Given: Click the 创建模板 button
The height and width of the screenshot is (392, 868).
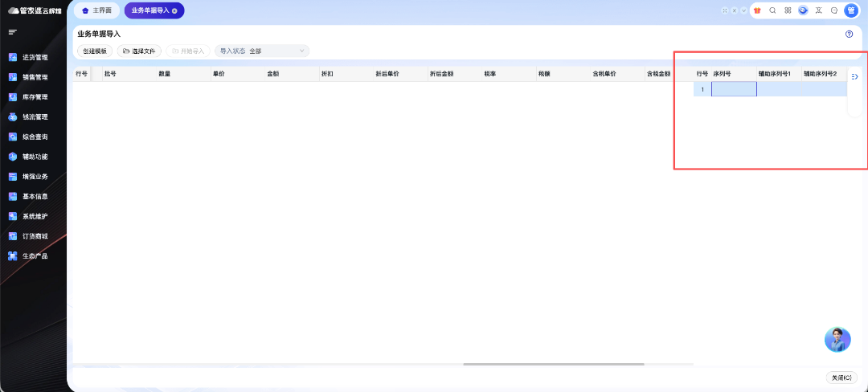Looking at the screenshot, I should [95, 51].
